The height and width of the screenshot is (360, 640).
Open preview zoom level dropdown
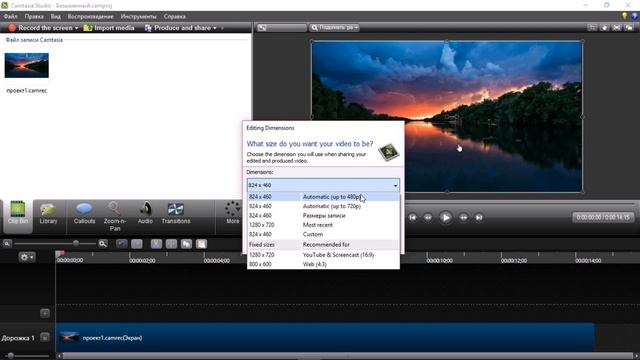(x=334, y=28)
